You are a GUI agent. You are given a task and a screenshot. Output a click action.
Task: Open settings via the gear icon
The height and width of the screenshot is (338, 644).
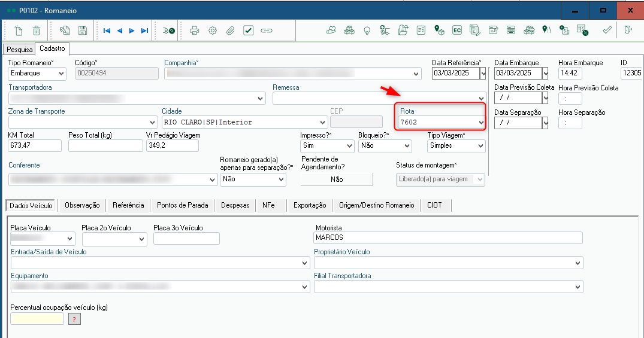coord(212,31)
